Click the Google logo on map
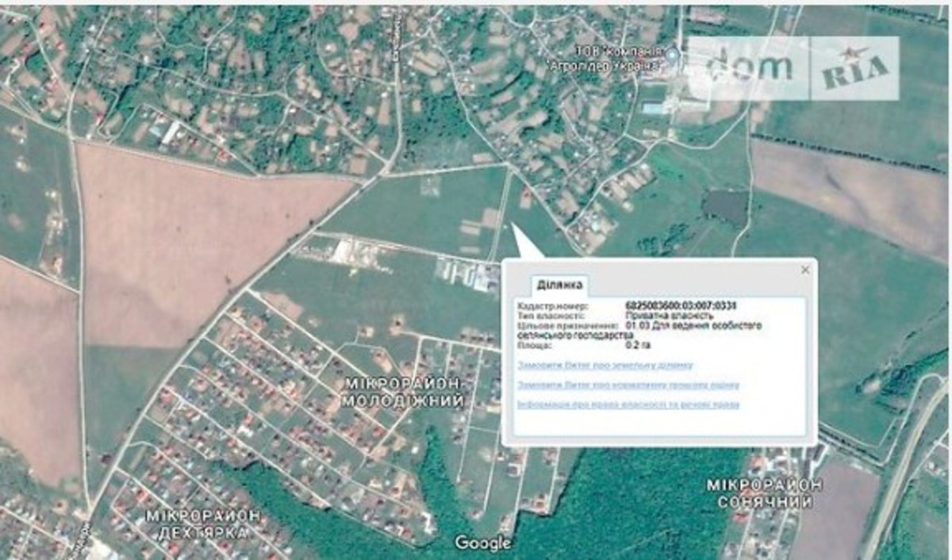Screen dimensions: 952x560 (482, 543)
